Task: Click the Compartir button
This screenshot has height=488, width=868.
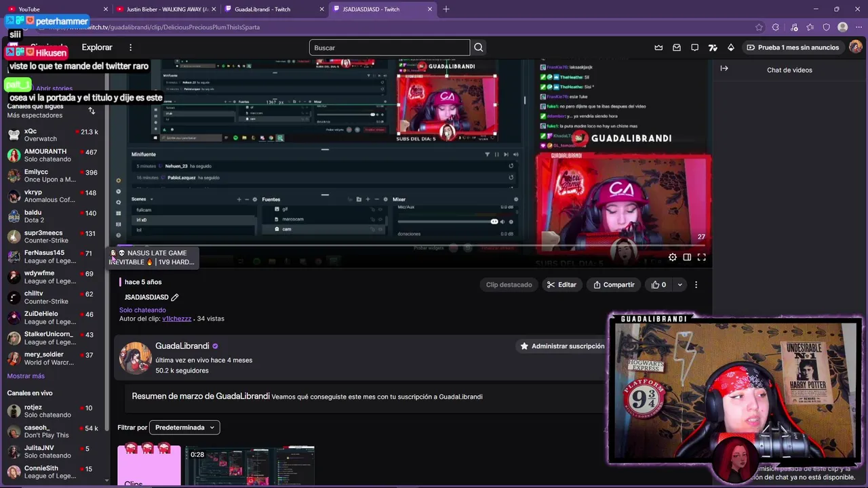Action: [x=614, y=285]
